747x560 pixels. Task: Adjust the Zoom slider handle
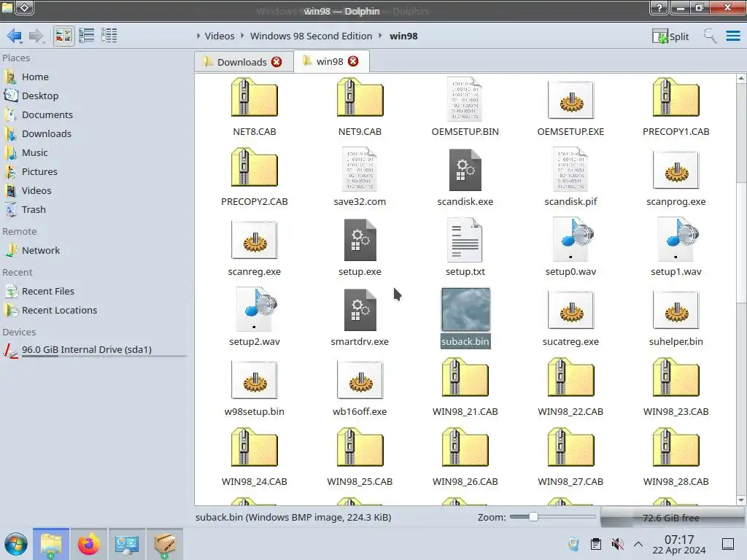(533, 517)
